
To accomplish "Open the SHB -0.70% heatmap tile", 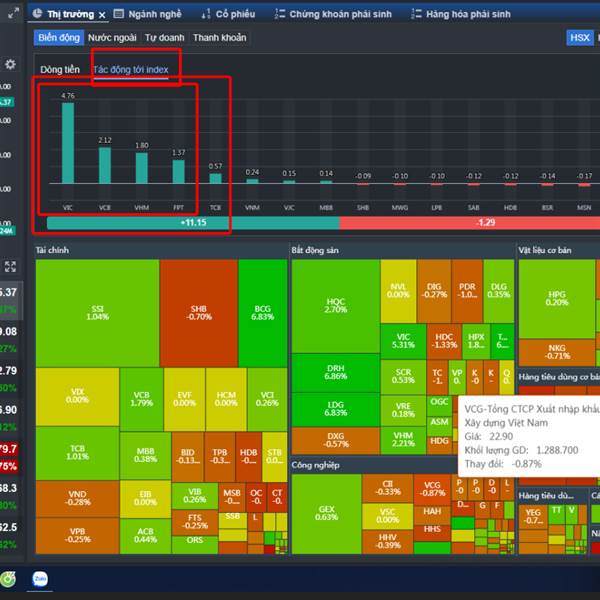I will (x=199, y=313).
